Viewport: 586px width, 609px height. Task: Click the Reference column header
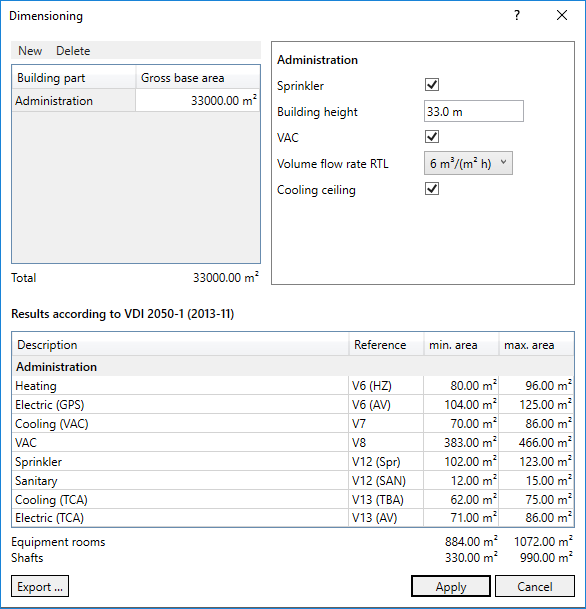tap(386, 345)
